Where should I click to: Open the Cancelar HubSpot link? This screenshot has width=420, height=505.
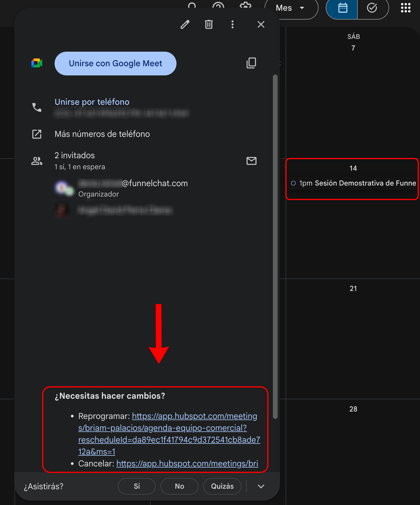point(187,463)
